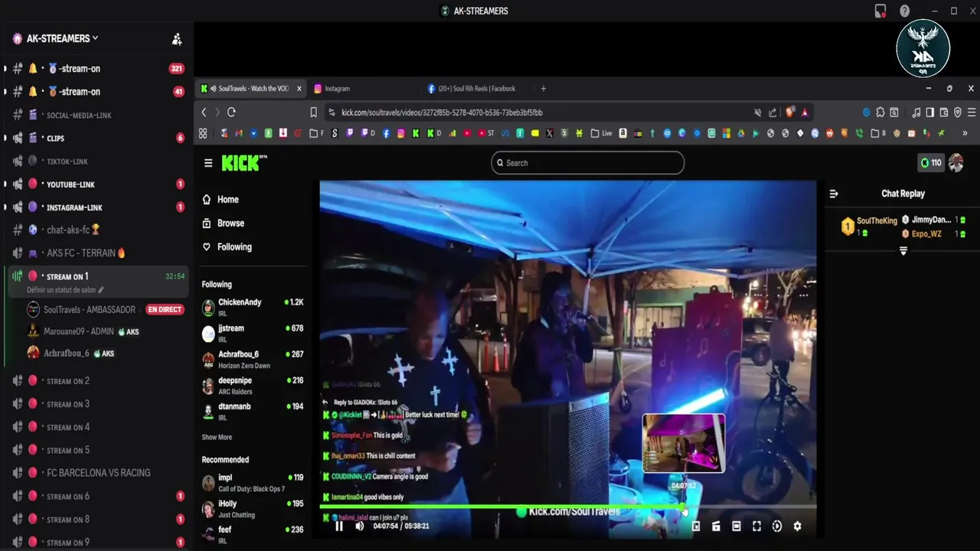980x551 pixels.
Task: Join AKS FC - TERRAIN voice channel
Action: (96, 253)
